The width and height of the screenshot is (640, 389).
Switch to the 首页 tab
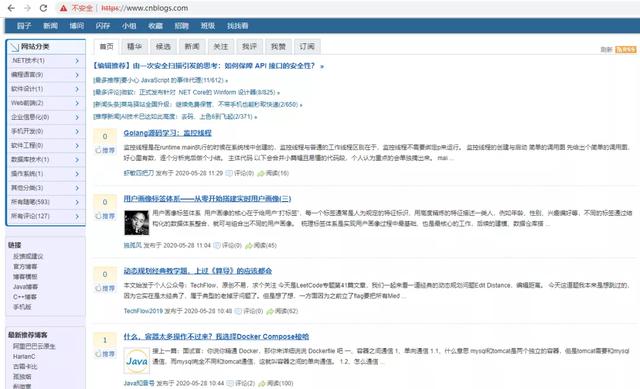click(107, 47)
